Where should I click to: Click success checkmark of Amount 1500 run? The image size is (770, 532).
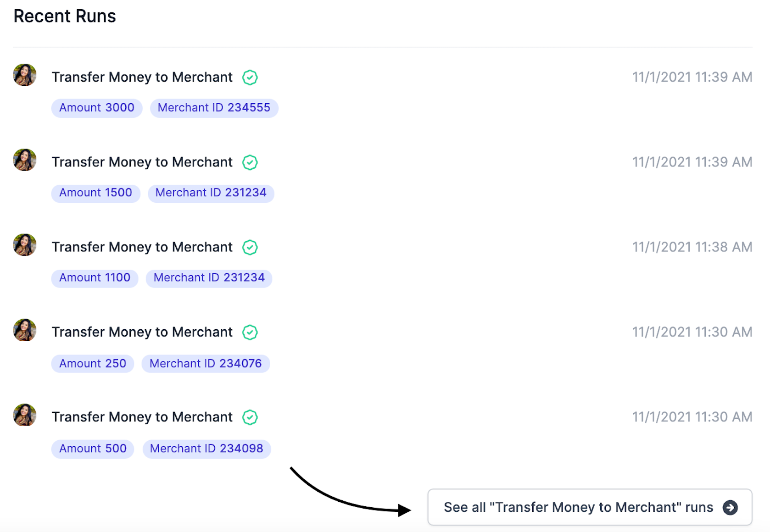coord(250,162)
